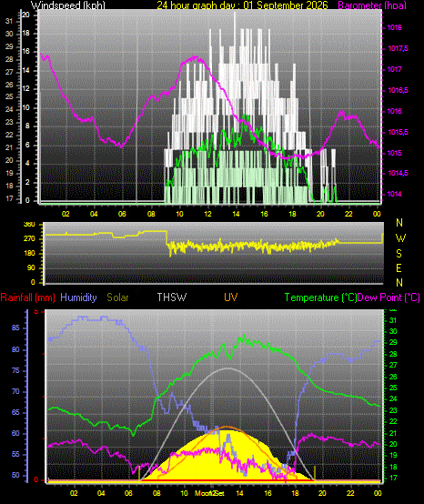The height and width of the screenshot is (504, 424).
Task: Click the '24 hour graph day : 01 September 2026' title
Action: pos(242,5)
